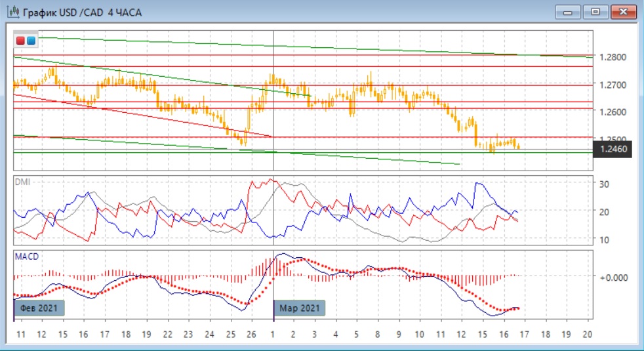644x351 pixels.
Task: Maximize the USD/CAD chart window
Action: [595, 12]
